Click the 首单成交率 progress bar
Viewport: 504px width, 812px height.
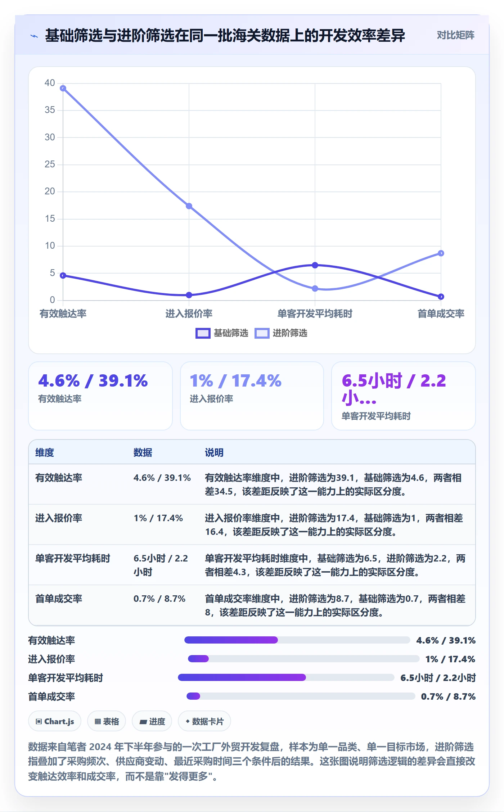[301, 696]
